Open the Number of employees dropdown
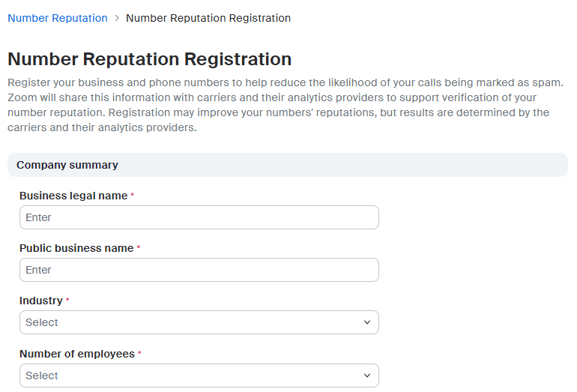 click(x=191, y=376)
